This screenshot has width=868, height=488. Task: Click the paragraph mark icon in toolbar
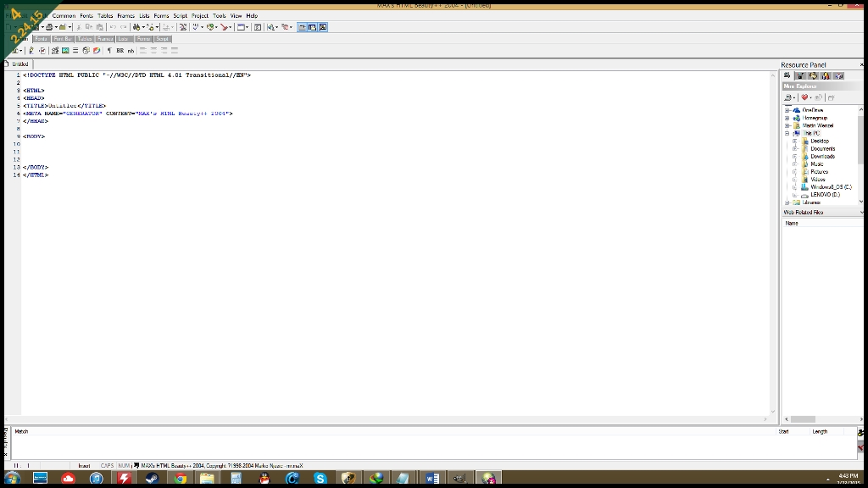tap(108, 51)
